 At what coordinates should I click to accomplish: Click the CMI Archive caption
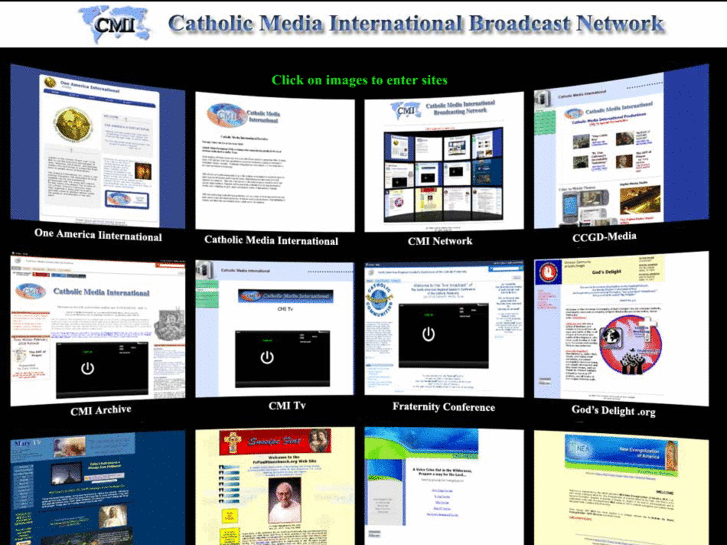pyautogui.click(x=101, y=410)
